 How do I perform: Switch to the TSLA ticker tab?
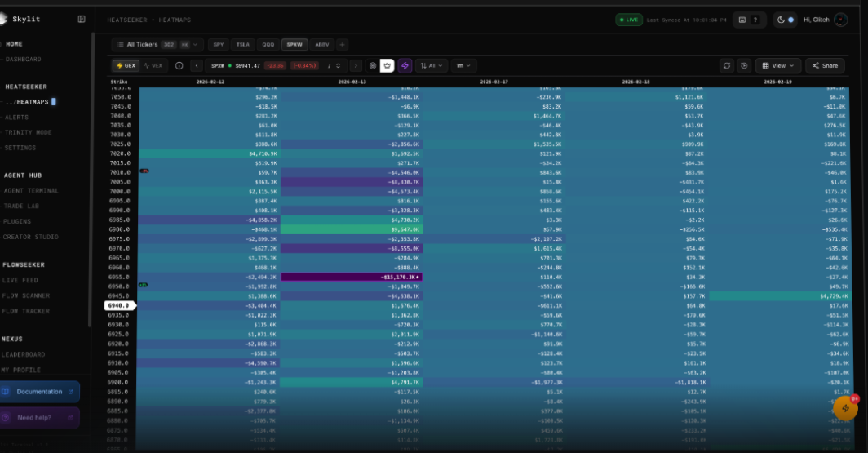tap(243, 45)
